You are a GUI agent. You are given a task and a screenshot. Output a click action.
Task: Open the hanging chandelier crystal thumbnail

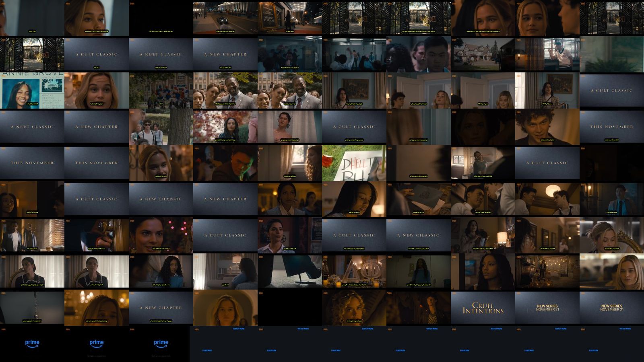pyautogui.click(x=32, y=308)
